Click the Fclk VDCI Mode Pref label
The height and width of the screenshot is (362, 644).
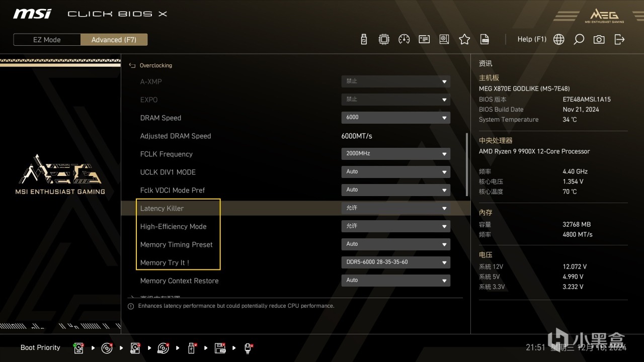[x=173, y=190]
